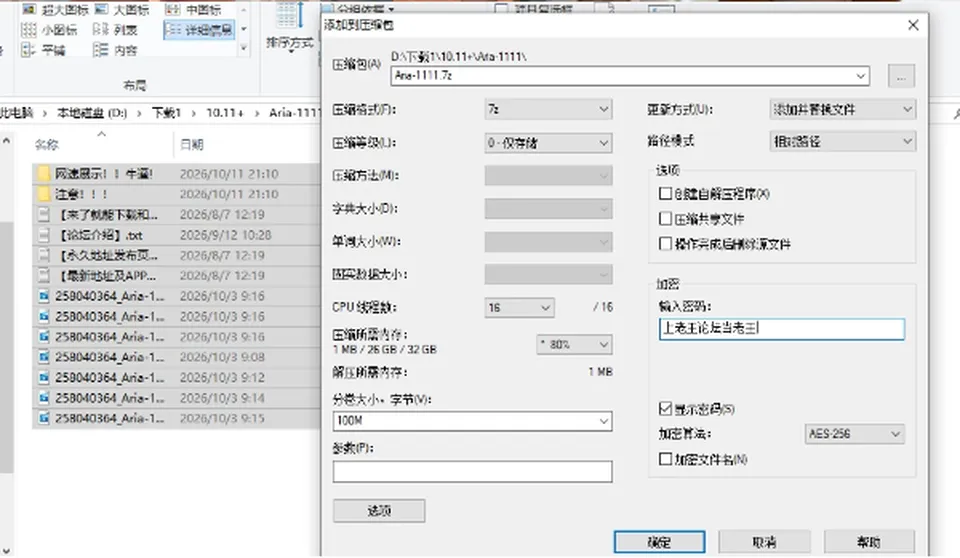Expand the 压缩等级 dropdown
Screen dimensions: 960x558
click(x=548, y=143)
